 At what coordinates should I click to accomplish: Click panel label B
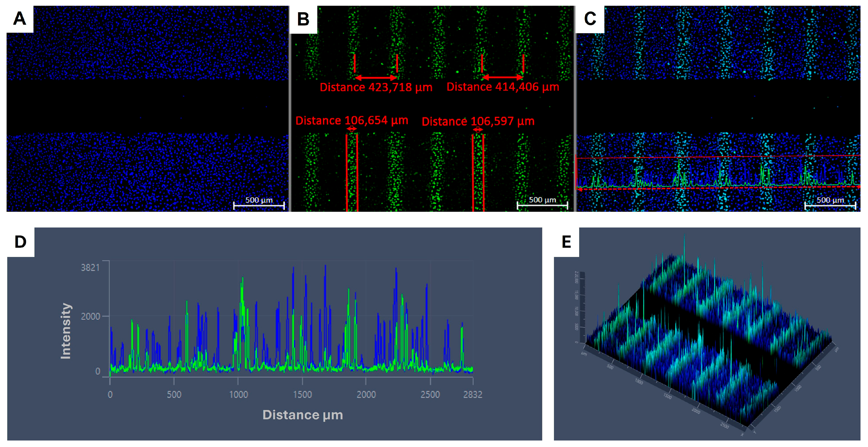(303, 19)
